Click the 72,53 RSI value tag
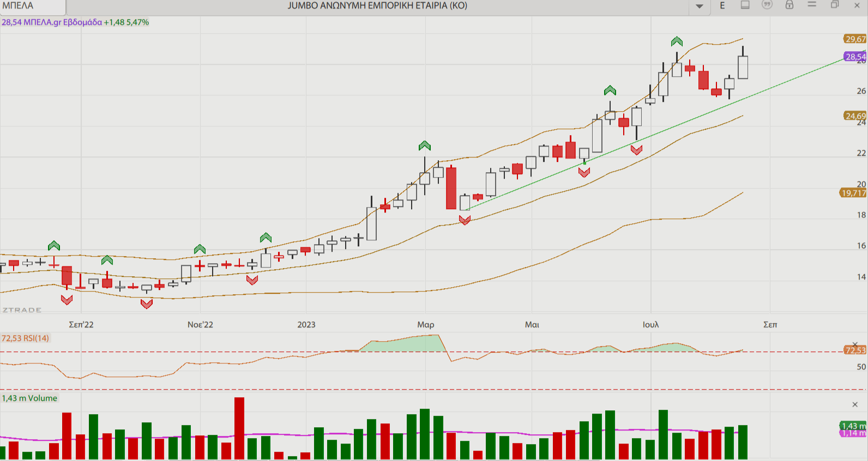 click(x=855, y=350)
